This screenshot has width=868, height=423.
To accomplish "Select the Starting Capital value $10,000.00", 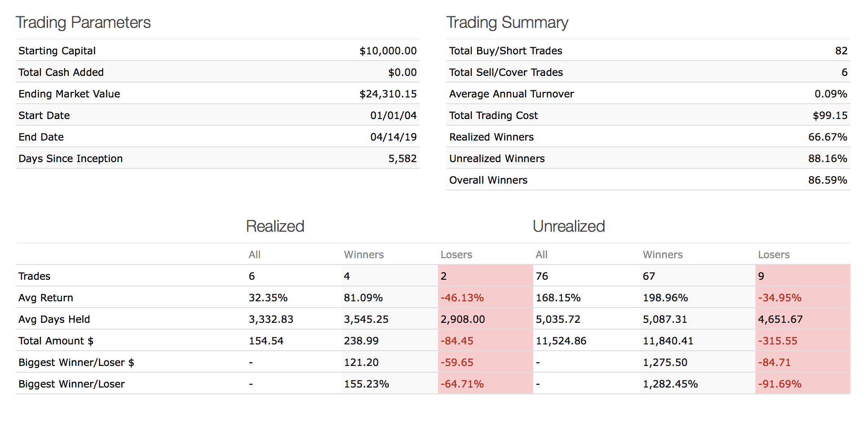I will pos(388,51).
